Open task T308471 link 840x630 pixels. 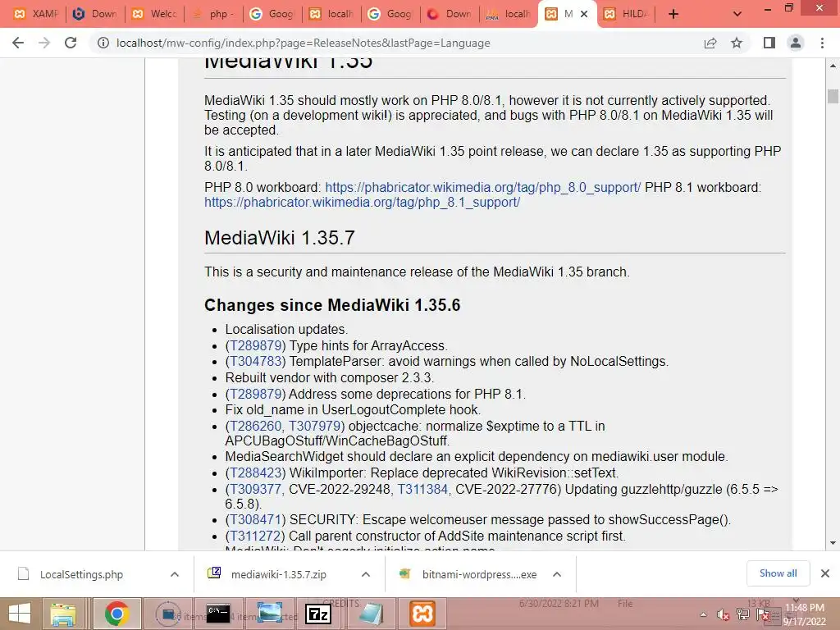point(256,520)
